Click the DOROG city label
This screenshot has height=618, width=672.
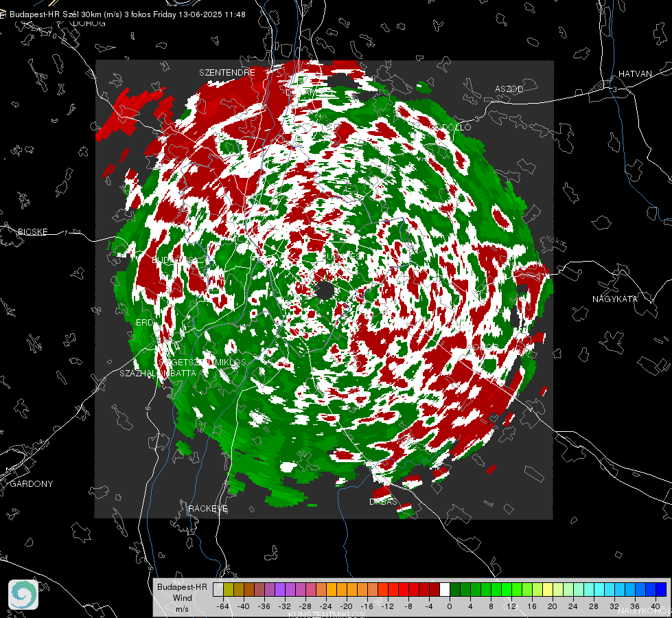click(89, 23)
